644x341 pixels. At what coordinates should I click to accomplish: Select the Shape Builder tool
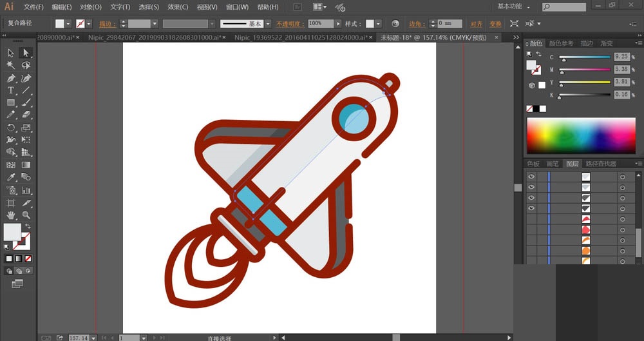(x=11, y=152)
